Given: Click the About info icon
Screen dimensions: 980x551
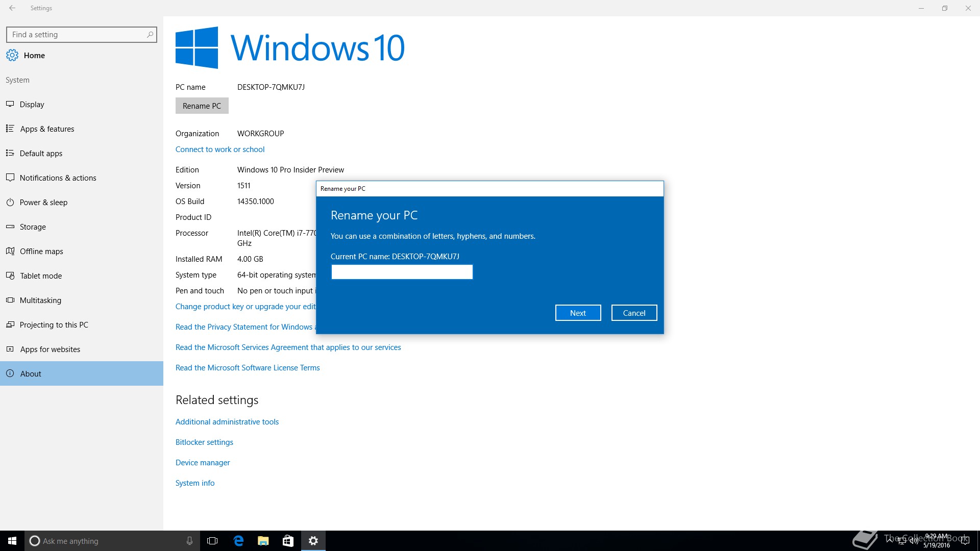Looking at the screenshot, I should coord(10,373).
